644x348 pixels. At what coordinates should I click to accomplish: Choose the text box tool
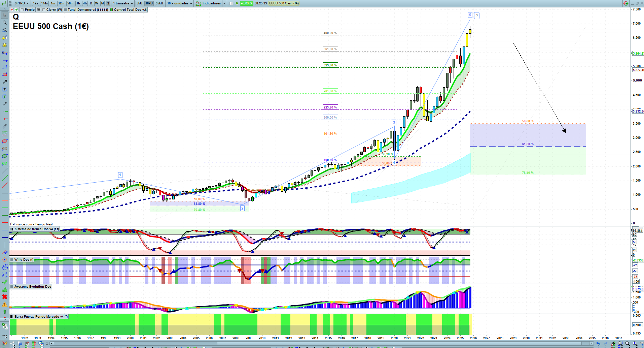click(x=5, y=89)
